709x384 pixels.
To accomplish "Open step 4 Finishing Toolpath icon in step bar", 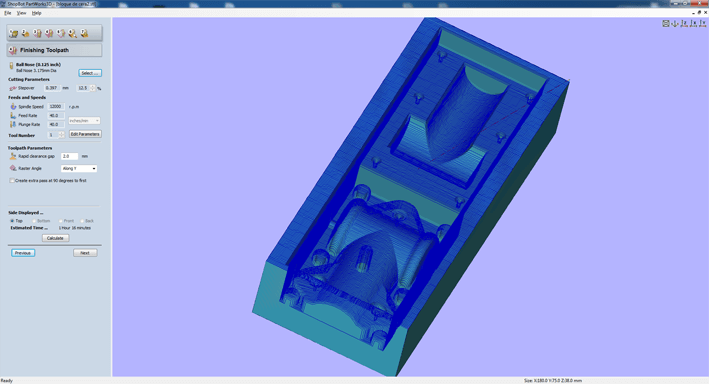I will point(49,33).
